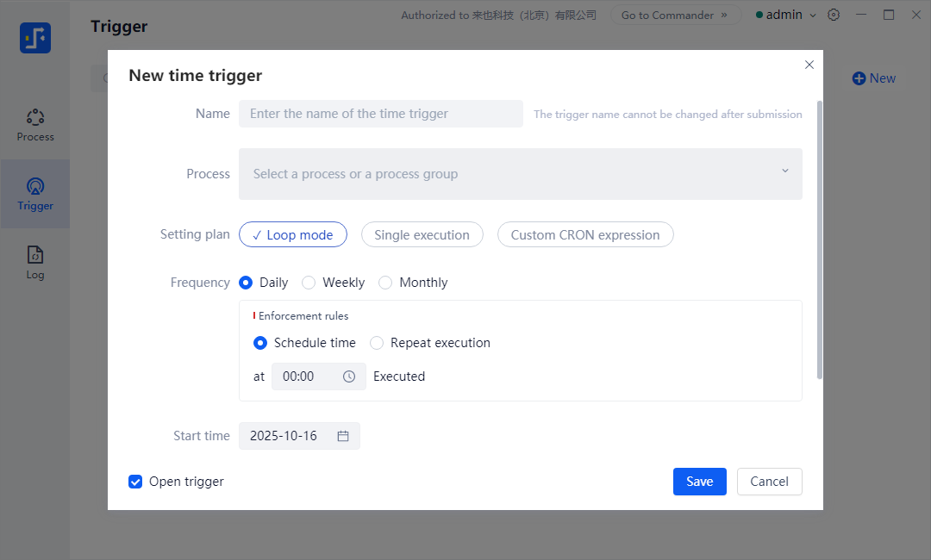Choose the Repeat execution radio option

[x=377, y=343]
